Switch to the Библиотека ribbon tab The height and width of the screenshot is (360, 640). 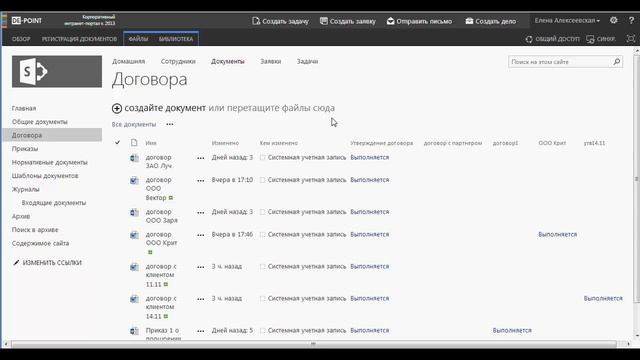pyautogui.click(x=176, y=39)
